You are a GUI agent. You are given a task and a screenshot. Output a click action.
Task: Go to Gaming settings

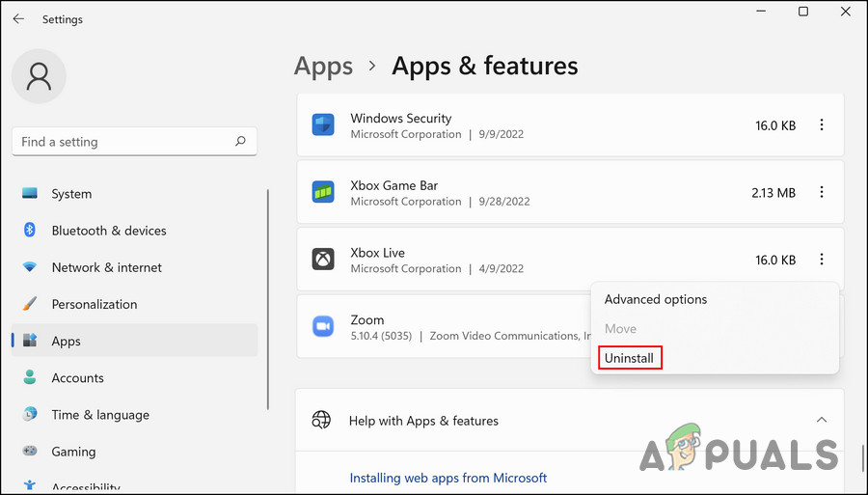pos(134,452)
